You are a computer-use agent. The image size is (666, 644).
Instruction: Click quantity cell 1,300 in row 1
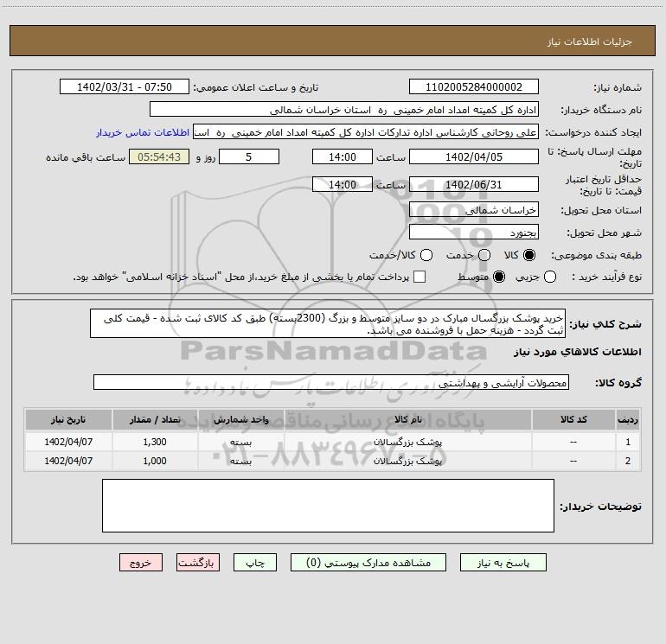click(155, 442)
